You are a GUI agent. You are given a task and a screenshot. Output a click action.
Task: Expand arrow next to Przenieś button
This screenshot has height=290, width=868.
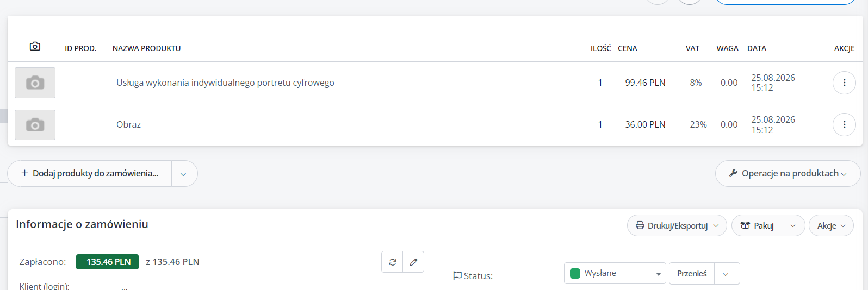click(x=727, y=274)
